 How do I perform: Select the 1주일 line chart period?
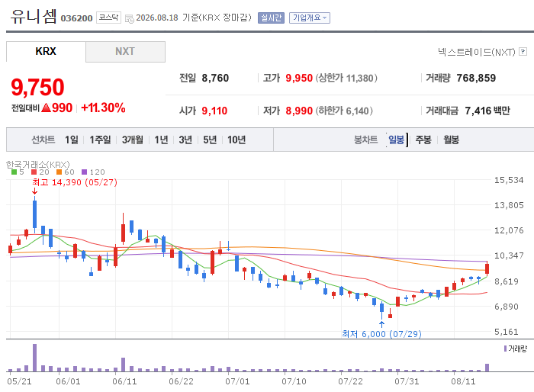pyautogui.click(x=100, y=140)
